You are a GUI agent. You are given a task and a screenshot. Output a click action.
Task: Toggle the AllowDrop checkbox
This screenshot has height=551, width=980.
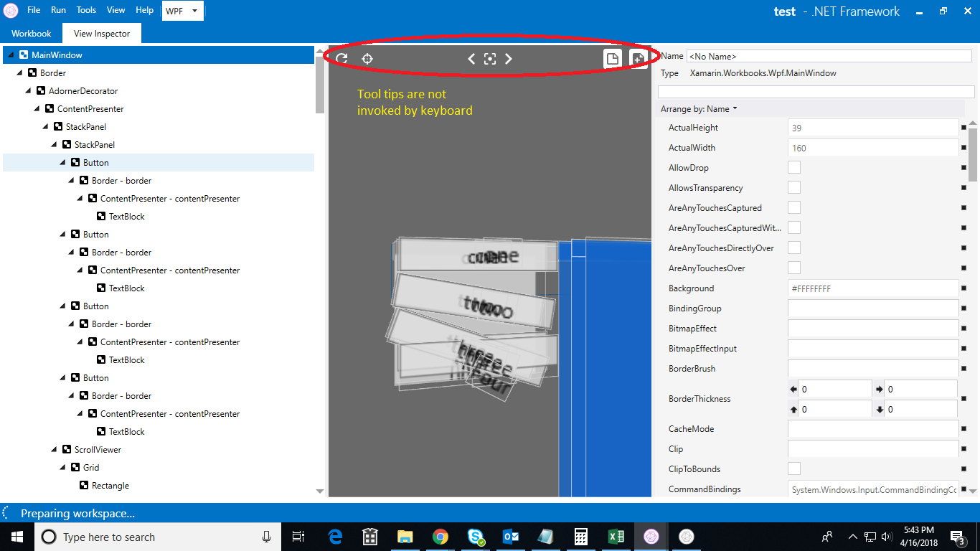(794, 167)
